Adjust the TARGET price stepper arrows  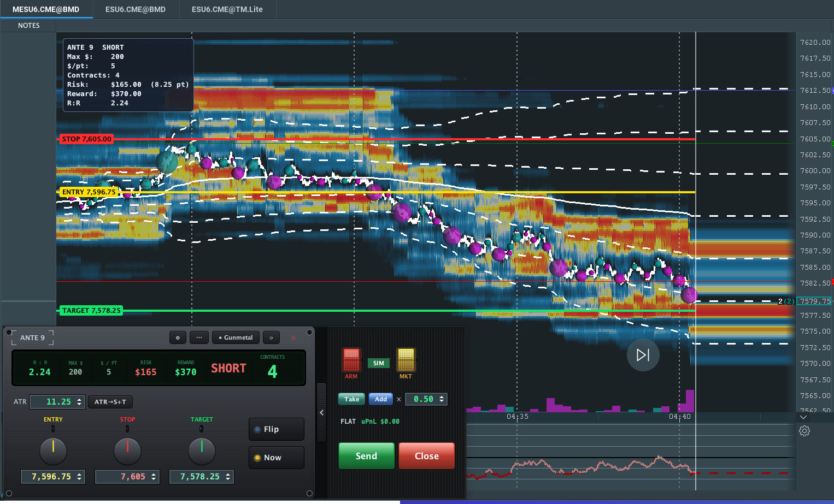coord(228,477)
